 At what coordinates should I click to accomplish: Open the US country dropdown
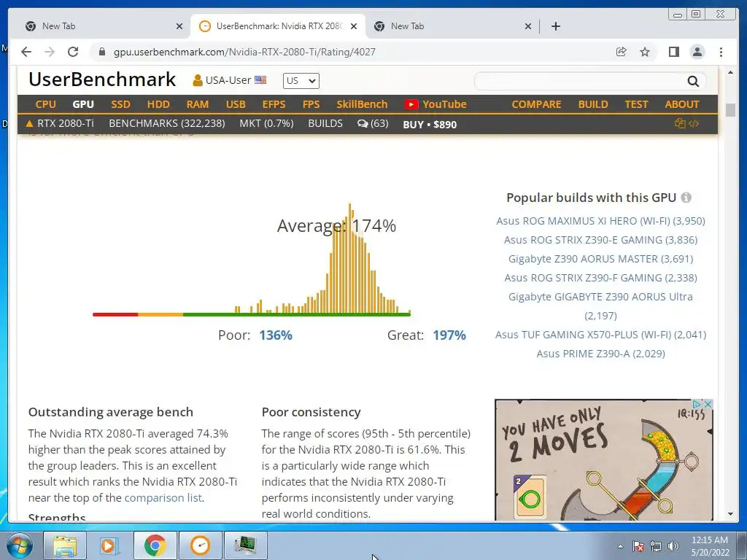301,80
